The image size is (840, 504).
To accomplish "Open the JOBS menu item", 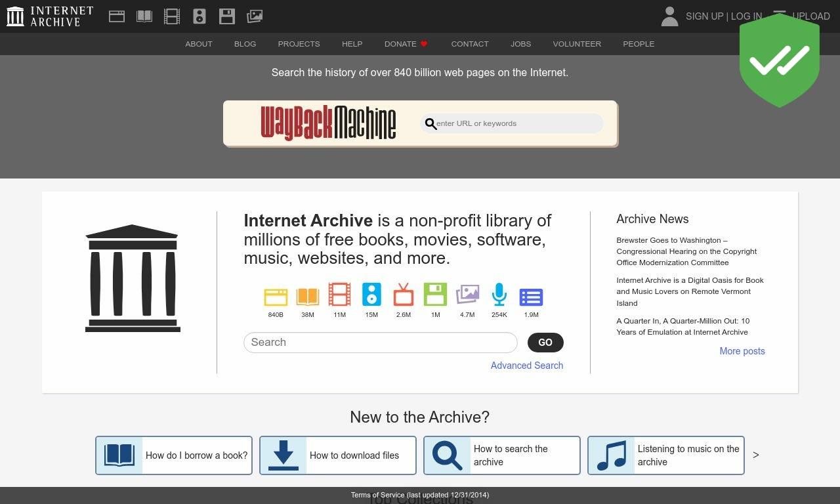I will (521, 44).
